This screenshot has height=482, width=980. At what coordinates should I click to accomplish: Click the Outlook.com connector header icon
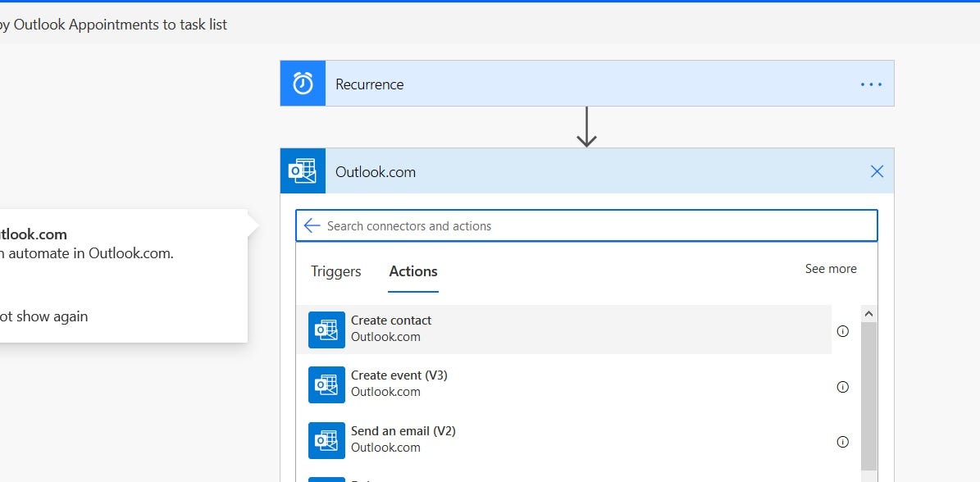(x=303, y=171)
